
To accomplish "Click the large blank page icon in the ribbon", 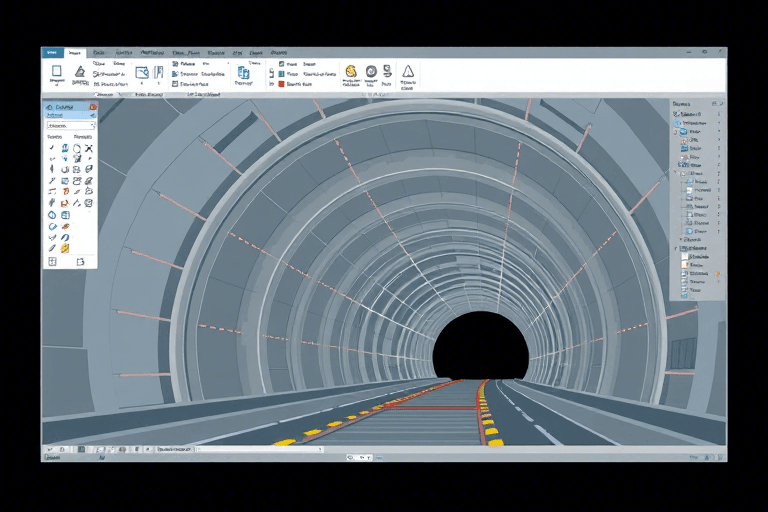I will (x=56, y=72).
